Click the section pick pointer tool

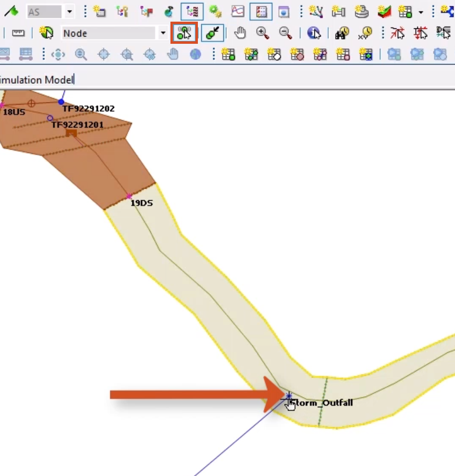tap(443, 33)
